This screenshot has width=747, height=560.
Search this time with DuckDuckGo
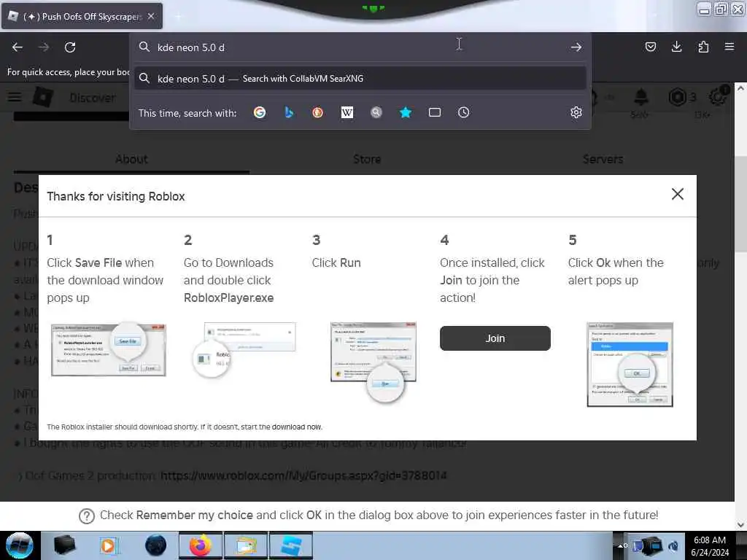(x=318, y=112)
